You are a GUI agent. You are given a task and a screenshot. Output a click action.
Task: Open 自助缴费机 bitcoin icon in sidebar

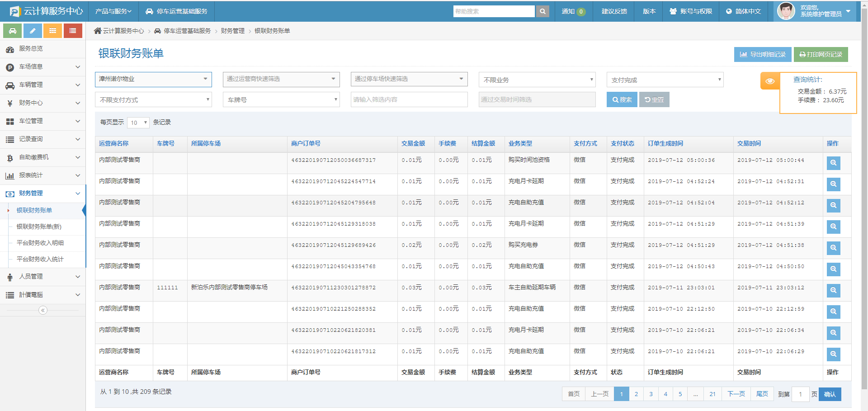click(x=9, y=157)
